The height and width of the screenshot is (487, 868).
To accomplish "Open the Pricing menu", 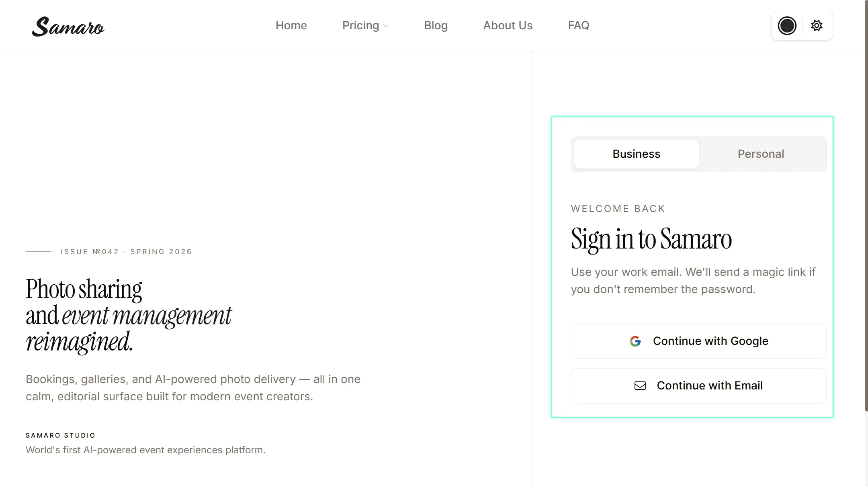I will click(x=365, y=25).
